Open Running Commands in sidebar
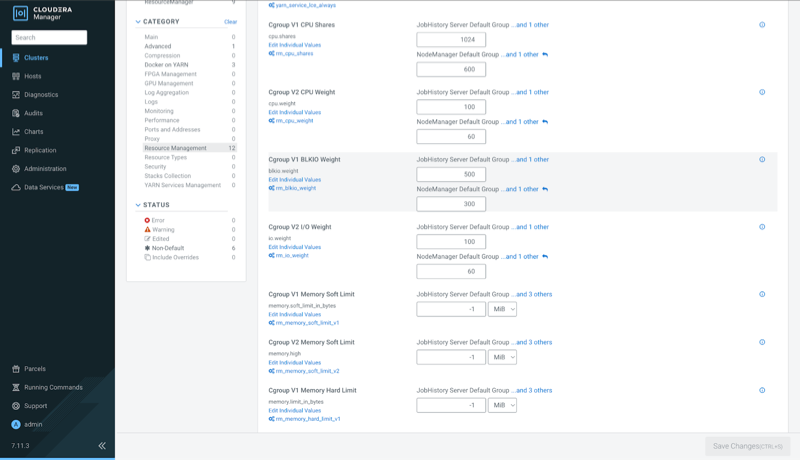This screenshot has height=460, width=800. click(x=53, y=387)
